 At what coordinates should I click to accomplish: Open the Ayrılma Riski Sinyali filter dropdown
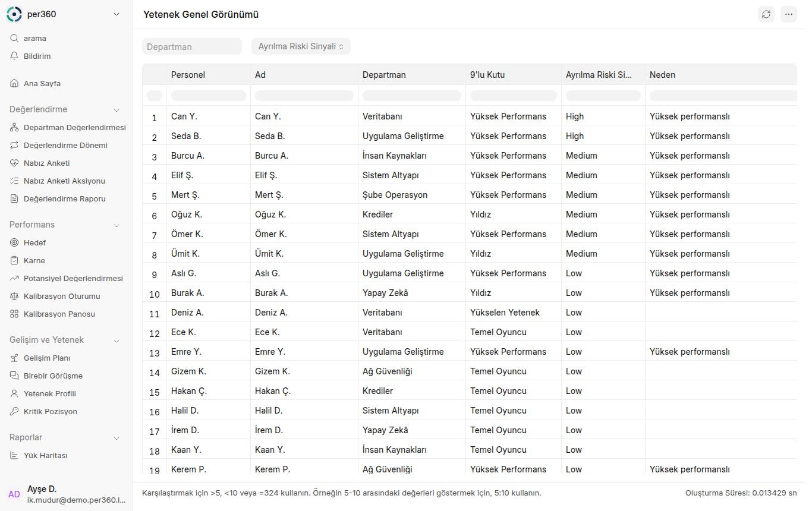click(x=301, y=46)
